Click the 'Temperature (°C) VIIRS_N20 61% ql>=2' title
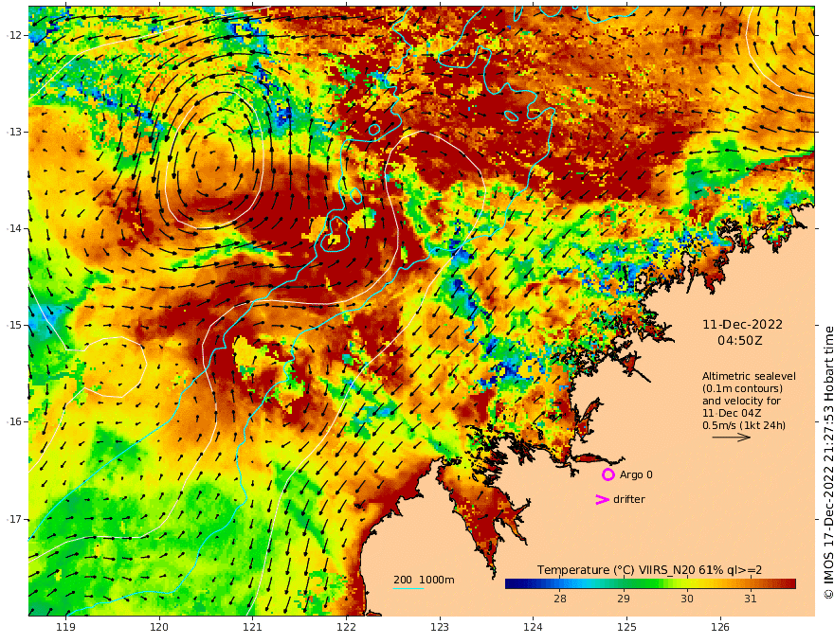 (x=649, y=570)
